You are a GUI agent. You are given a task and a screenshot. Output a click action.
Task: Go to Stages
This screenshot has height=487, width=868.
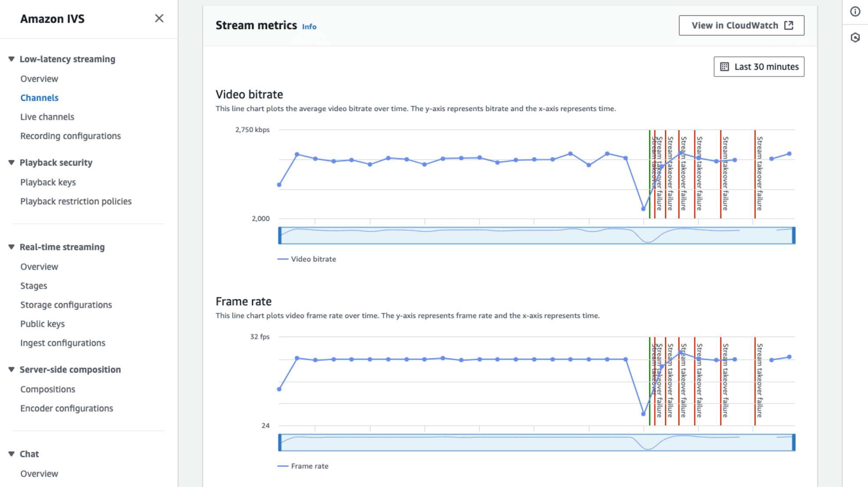click(x=34, y=286)
